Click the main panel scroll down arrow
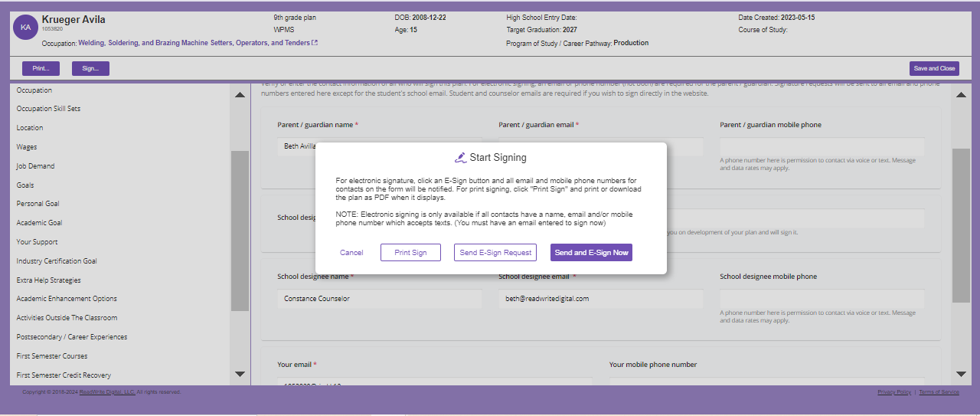The image size is (980, 416). (x=962, y=374)
